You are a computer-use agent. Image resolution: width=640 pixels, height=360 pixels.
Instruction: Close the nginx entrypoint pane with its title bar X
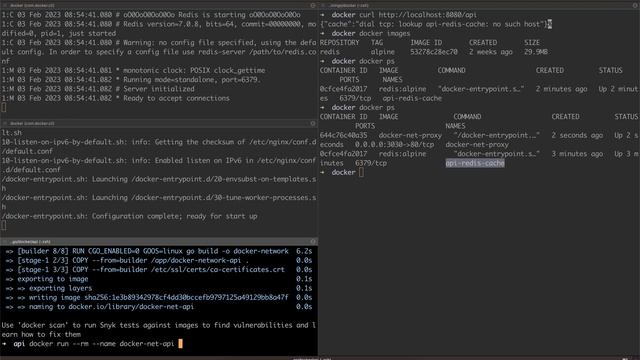tap(5, 123)
